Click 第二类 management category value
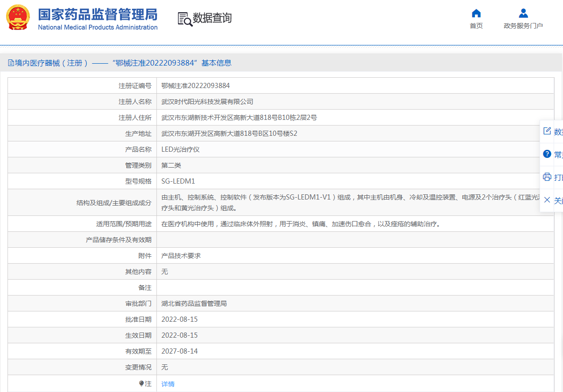Image resolution: width=563 pixels, height=392 pixels. click(171, 165)
